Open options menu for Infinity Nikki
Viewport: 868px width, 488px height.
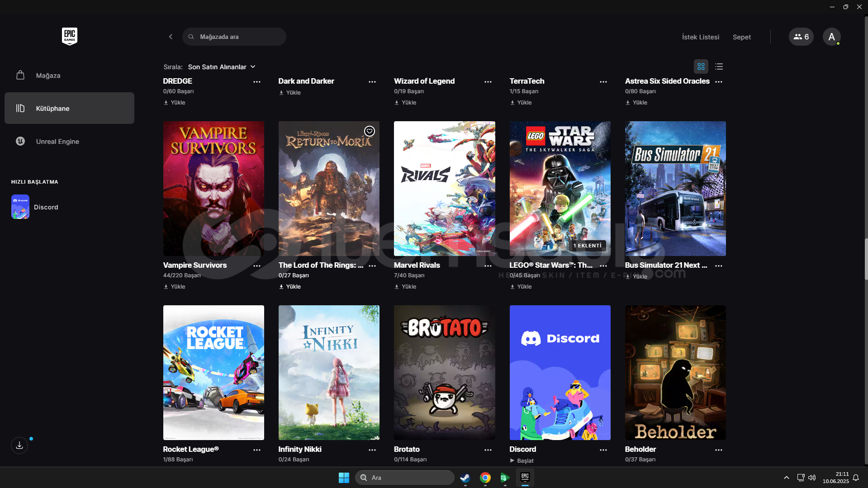coord(372,450)
